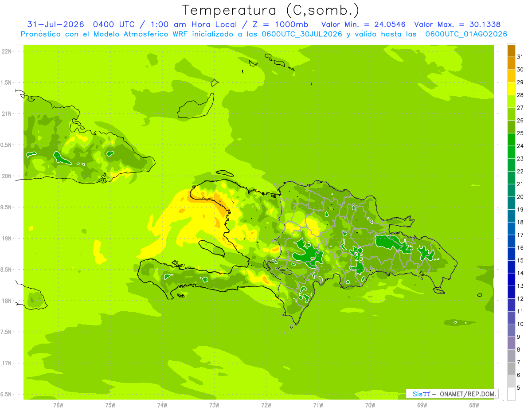Click the "22N" latitude label
Viewport: 532px width, 411px height.
tap(7, 51)
